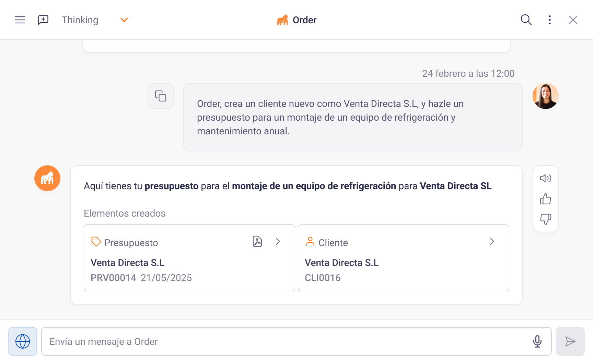Activate microphone voice input
This screenshot has width=593, height=364.
click(537, 341)
